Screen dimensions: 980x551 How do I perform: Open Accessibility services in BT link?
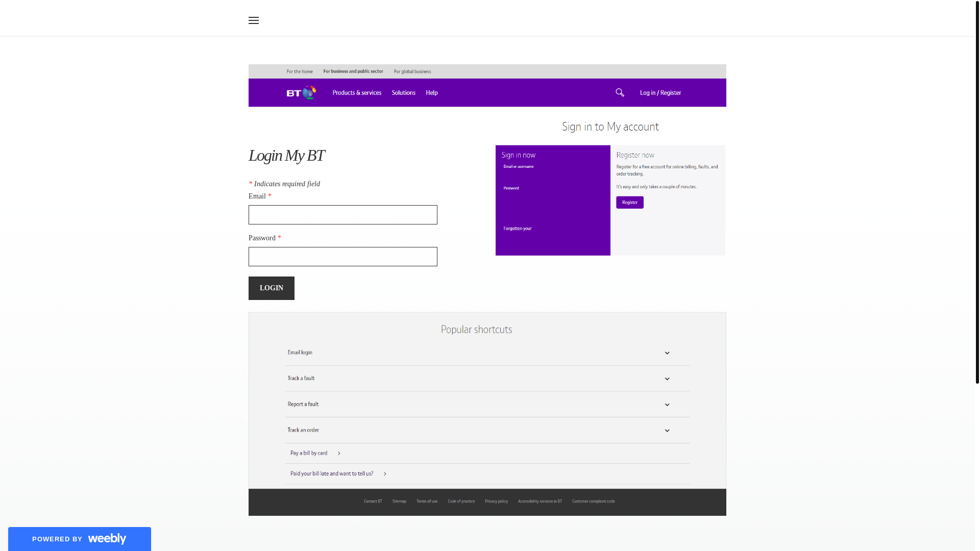(x=540, y=502)
